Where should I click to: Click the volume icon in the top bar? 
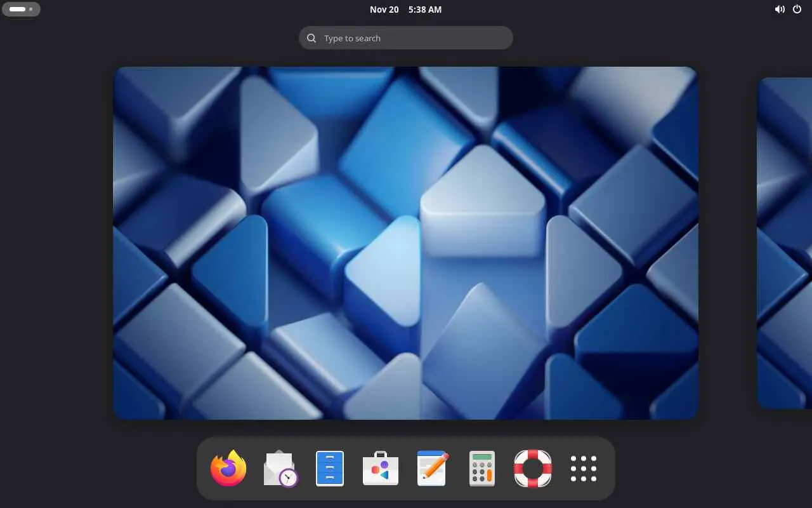(x=780, y=10)
